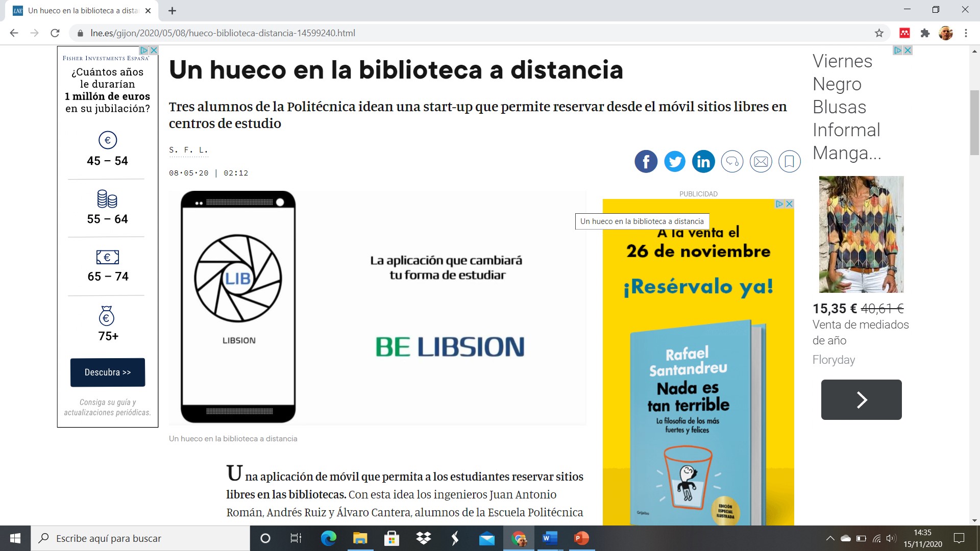Open Task View in taskbar
980x551 pixels.
[x=296, y=538]
